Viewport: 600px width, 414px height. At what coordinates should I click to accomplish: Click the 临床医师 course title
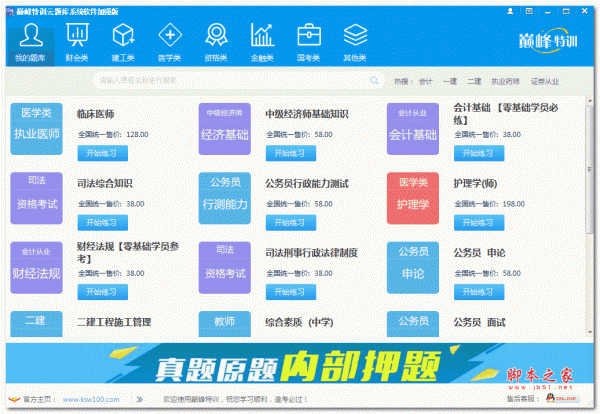pos(96,114)
